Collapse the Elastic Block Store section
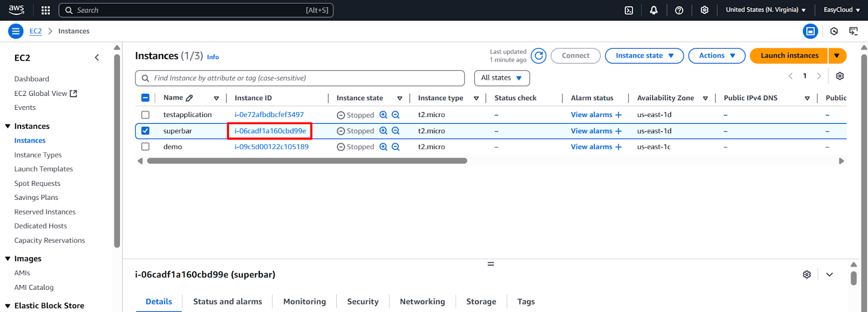The width and height of the screenshot is (868, 312). click(8, 306)
